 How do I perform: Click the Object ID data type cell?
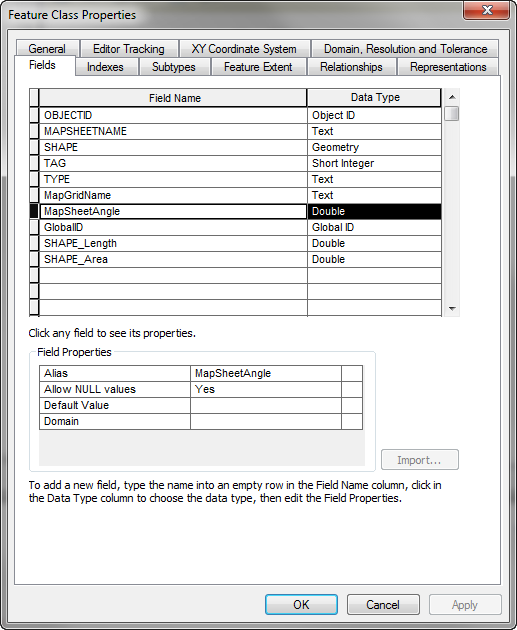pyautogui.click(x=374, y=115)
